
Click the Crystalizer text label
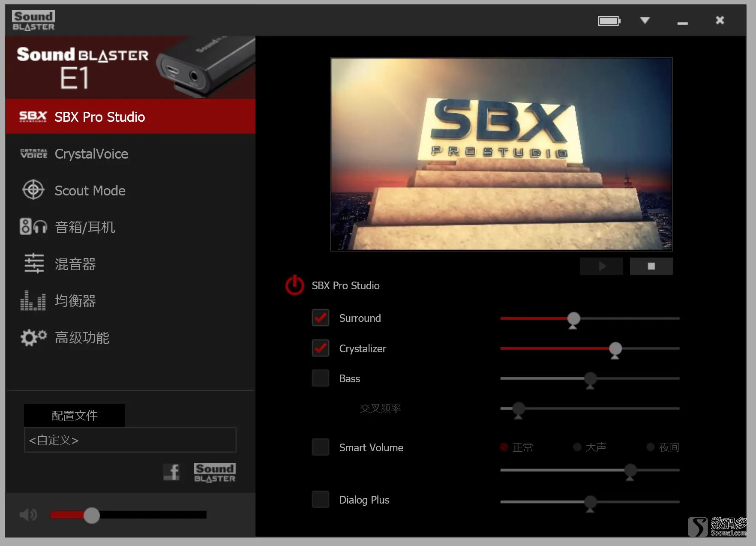363,348
